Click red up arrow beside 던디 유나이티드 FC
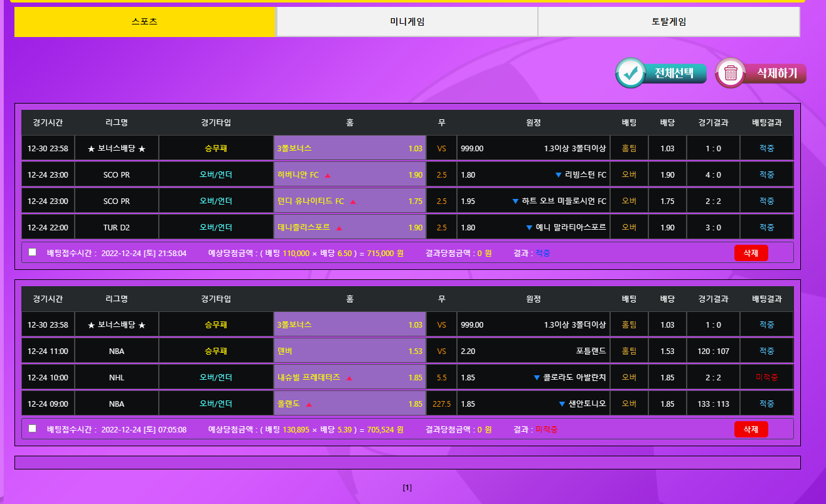The height and width of the screenshot is (504, 826). coord(353,201)
